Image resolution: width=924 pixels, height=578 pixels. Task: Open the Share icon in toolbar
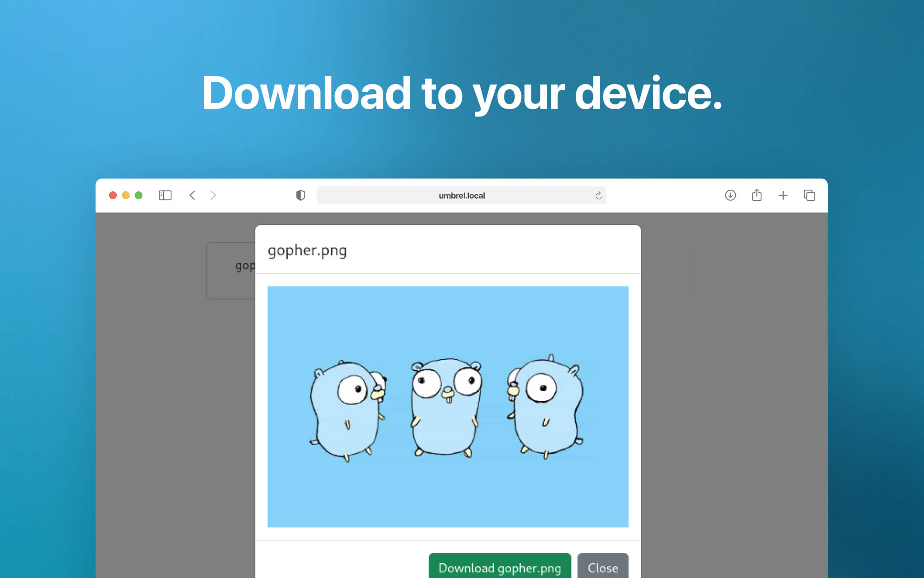[757, 195]
